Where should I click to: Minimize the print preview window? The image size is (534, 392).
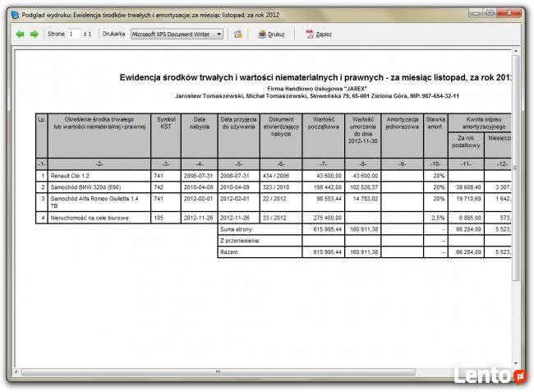[x=476, y=14]
